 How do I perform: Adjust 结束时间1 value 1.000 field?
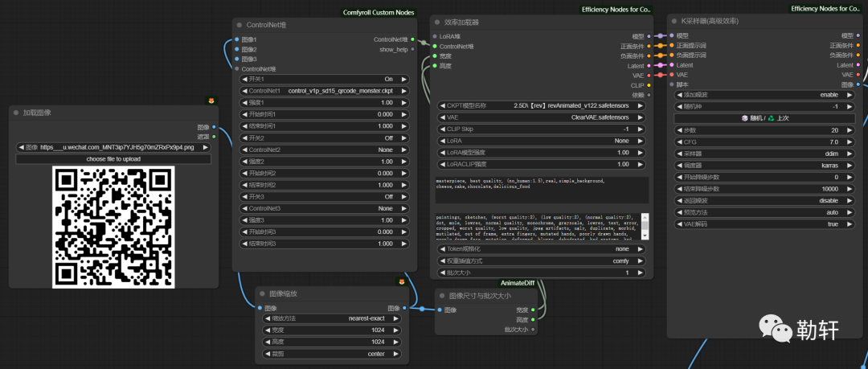pyautogui.click(x=325, y=125)
